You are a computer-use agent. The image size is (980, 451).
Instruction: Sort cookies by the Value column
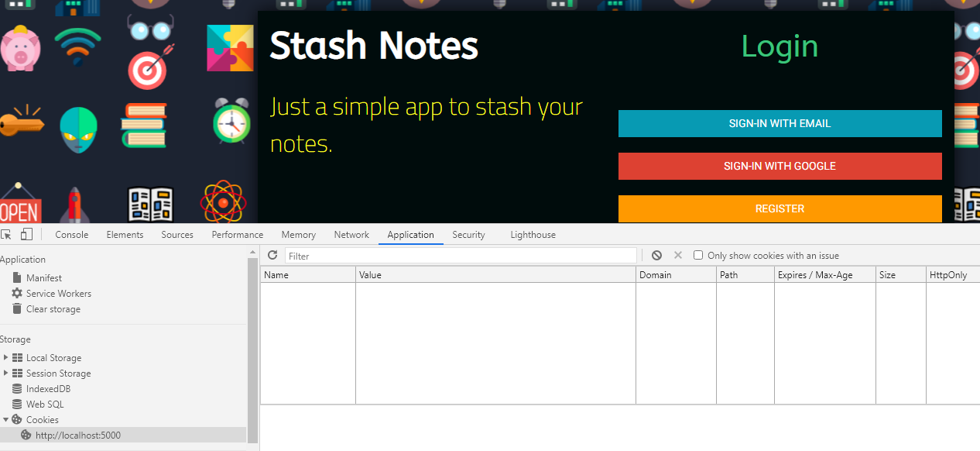[x=496, y=275]
